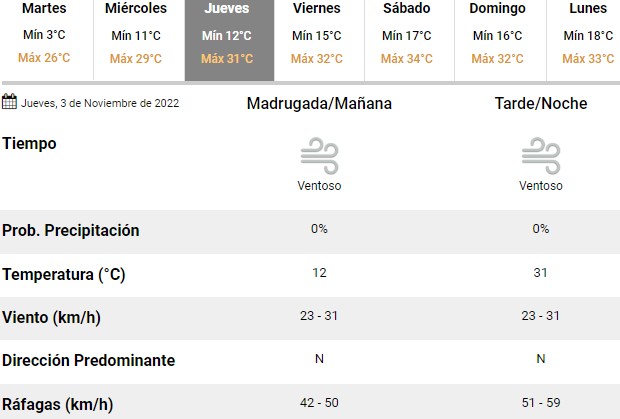The height and width of the screenshot is (419, 620).
Task: Click the morning temperature value 12
Action: pos(319,273)
